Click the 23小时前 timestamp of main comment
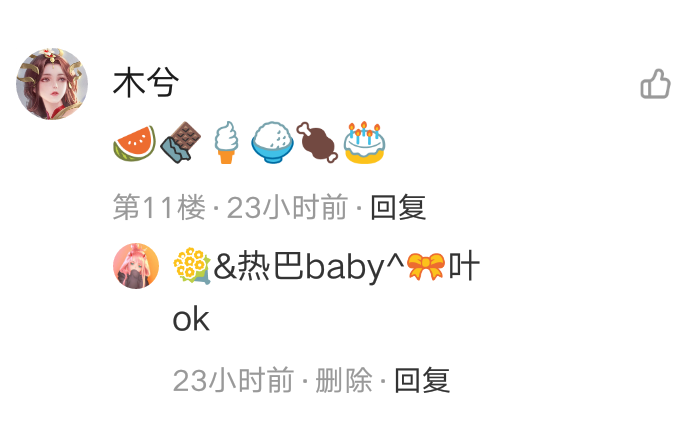The height and width of the screenshot is (430, 684). pos(287,207)
